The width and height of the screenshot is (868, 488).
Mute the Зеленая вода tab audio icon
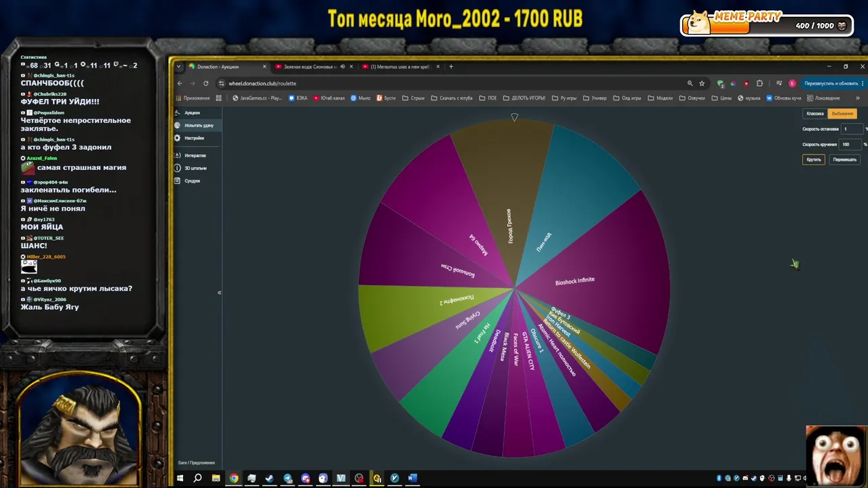pos(342,66)
